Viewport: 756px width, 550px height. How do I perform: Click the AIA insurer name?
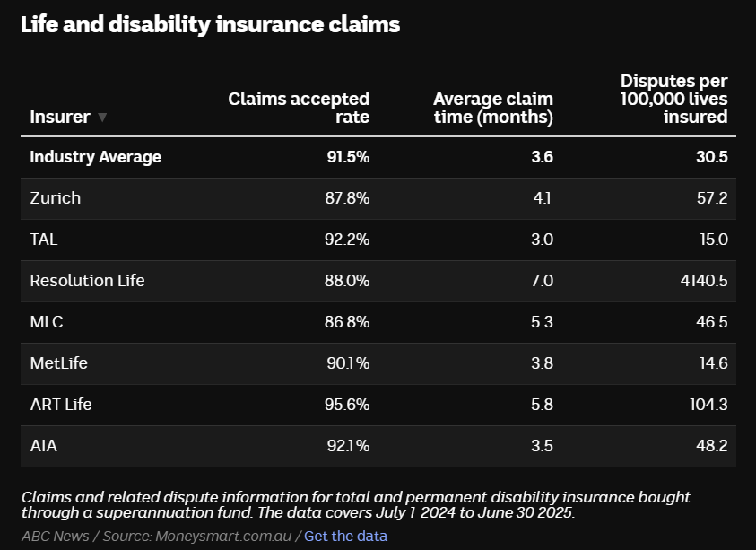coord(43,446)
